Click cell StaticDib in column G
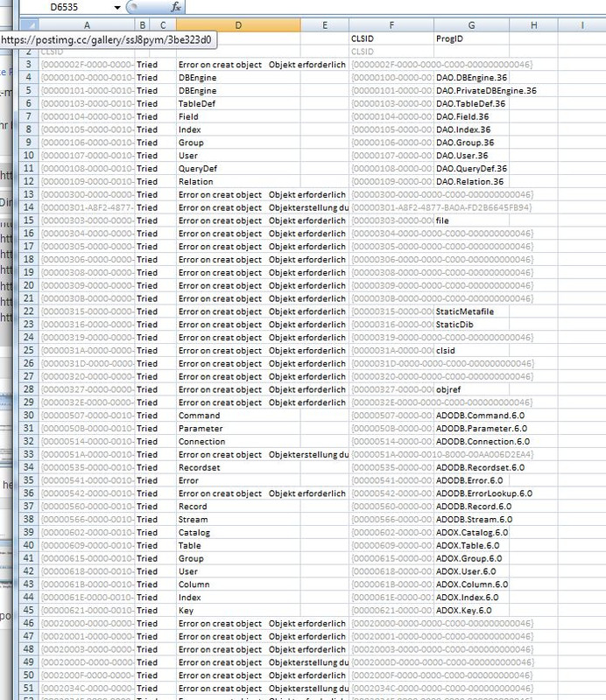Viewport: 606px width, 700px height. (x=471, y=325)
